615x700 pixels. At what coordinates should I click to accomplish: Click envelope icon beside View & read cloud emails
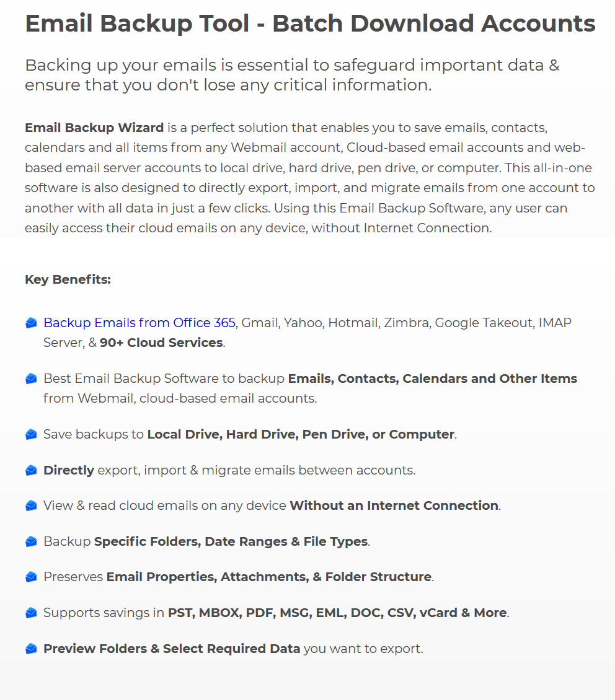pyautogui.click(x=31, y=506)
